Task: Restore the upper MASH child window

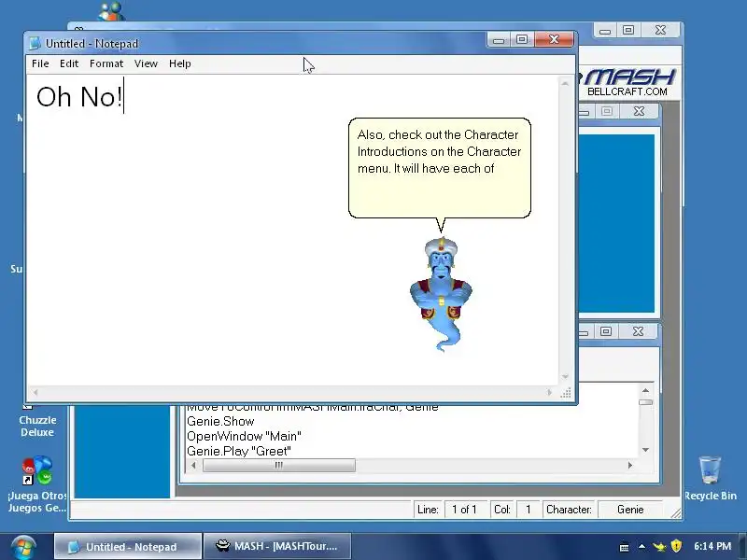Action: click(x=607, y=111)
